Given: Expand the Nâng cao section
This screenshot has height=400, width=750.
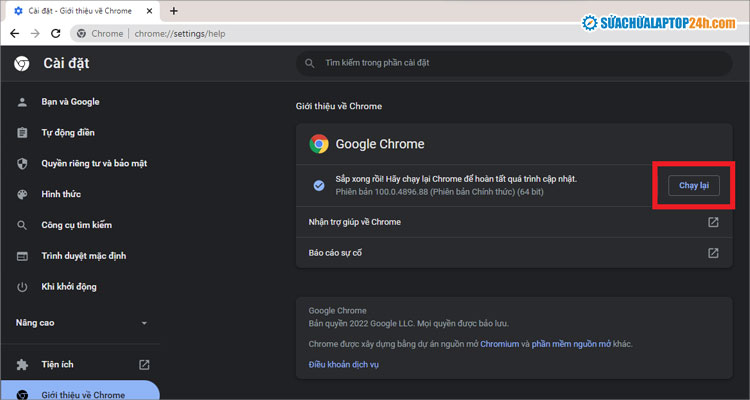Looking at the screenshot, I should [144, 323].
